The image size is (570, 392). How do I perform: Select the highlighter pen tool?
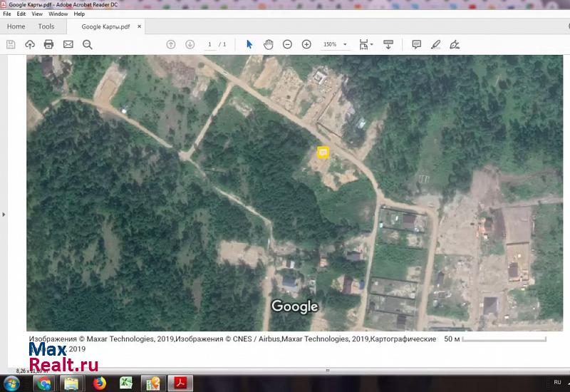pyautogui.click(x=435, y=44)
